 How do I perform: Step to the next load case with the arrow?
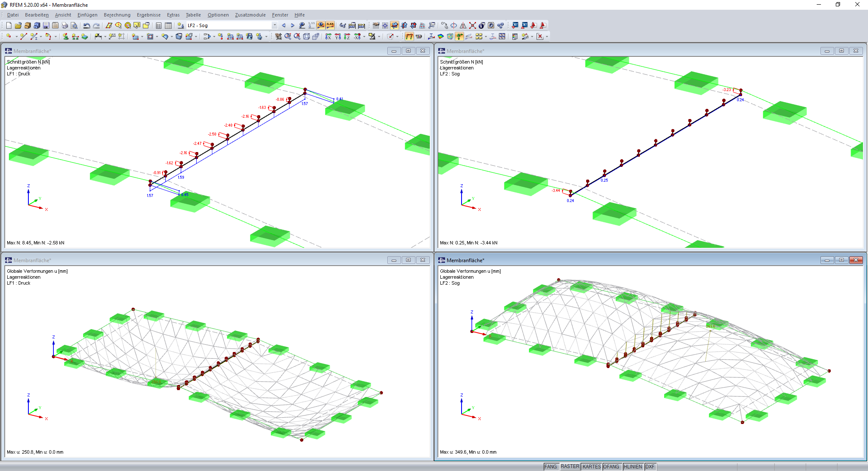point(292,25)
